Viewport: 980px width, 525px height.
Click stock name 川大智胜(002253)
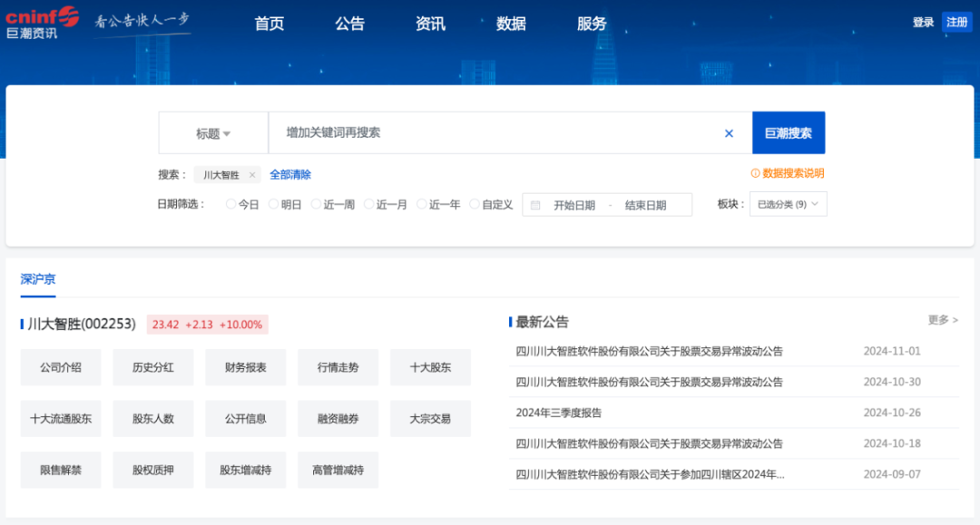[82, 324]
